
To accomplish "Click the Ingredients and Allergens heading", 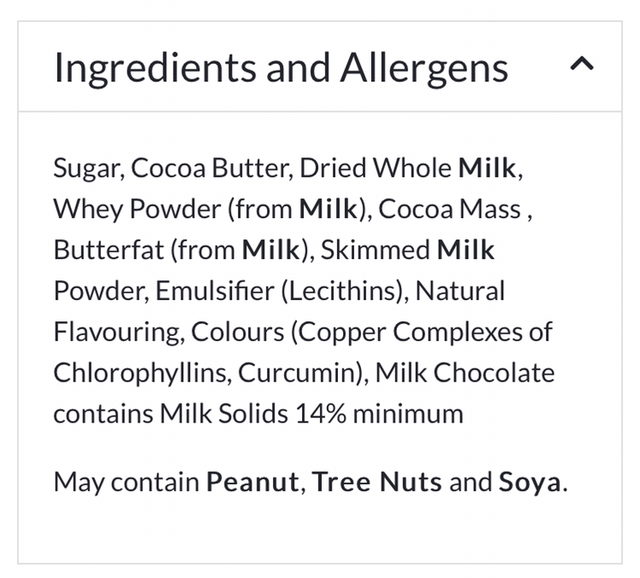I will click(280, 68).
